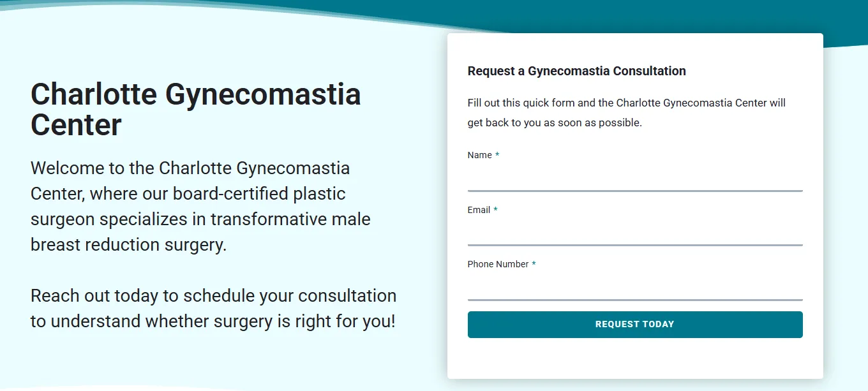Select the Phone Number input field
Image resolution: width=868 pixels, height=391 pixels.
click(634, 288)
